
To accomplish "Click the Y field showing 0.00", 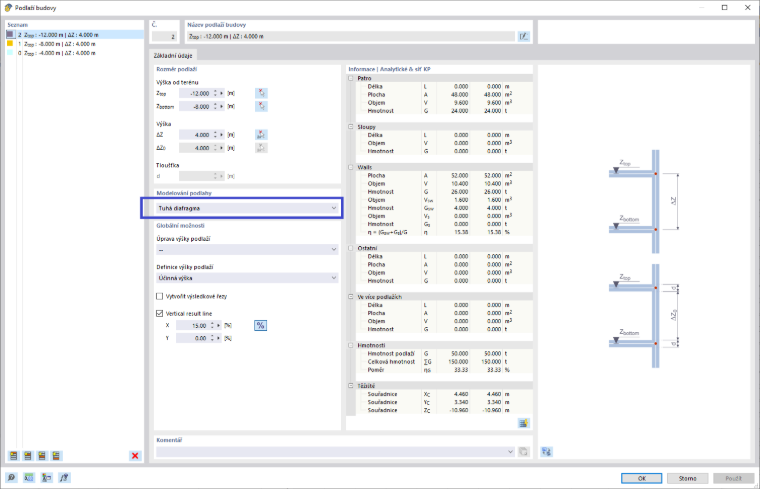I will tap(192, 338).
